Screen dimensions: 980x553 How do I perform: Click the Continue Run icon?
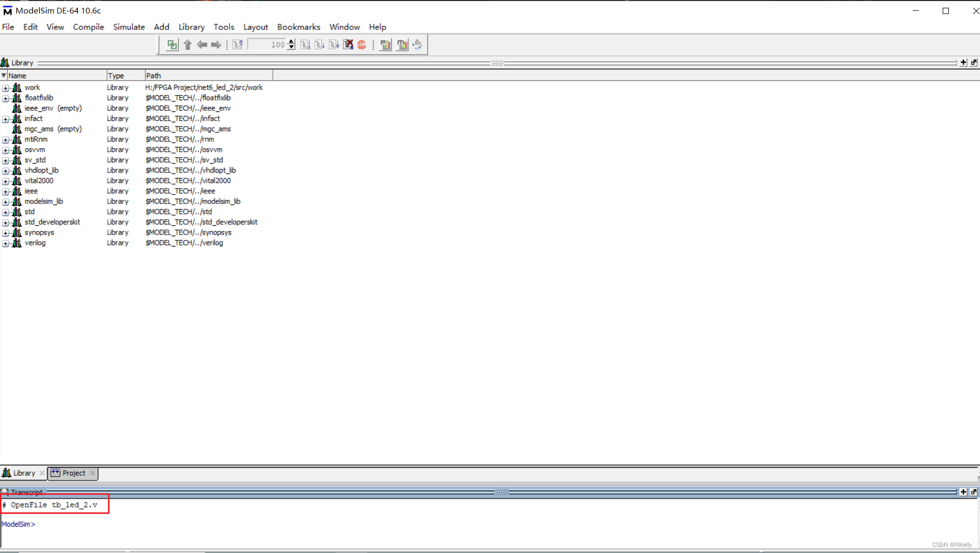(x=320, y=45)
